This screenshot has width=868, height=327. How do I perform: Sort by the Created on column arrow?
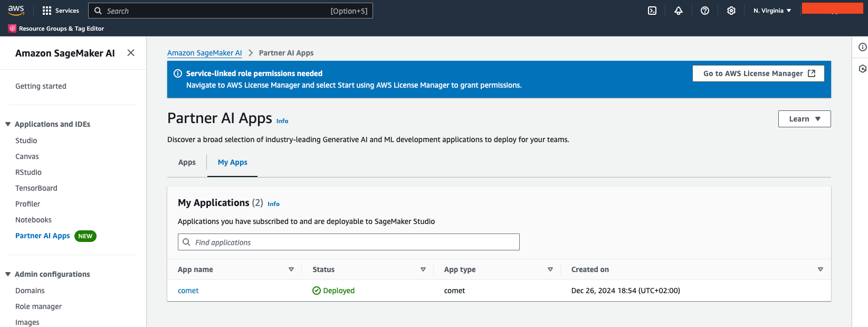pyautogui.click(x=821, y=269)
